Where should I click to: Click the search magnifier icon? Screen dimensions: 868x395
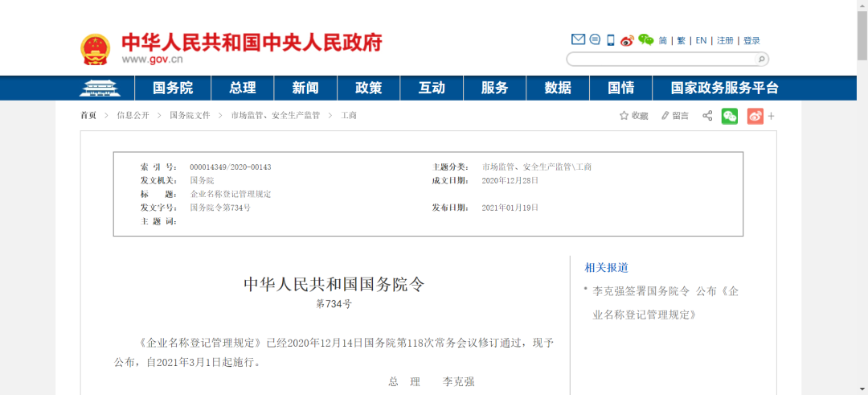coord(761,59)
